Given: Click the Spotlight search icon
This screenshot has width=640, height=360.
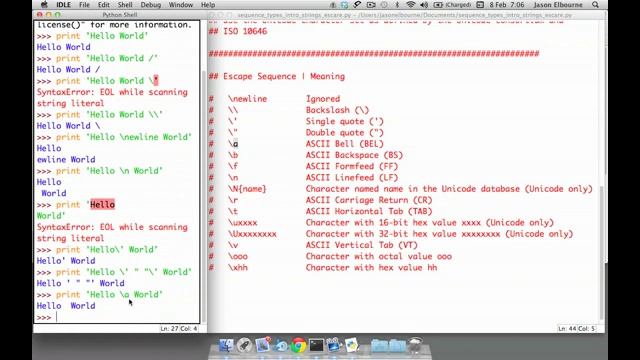Looking at the screenshot, I should [x=596, y=5].
